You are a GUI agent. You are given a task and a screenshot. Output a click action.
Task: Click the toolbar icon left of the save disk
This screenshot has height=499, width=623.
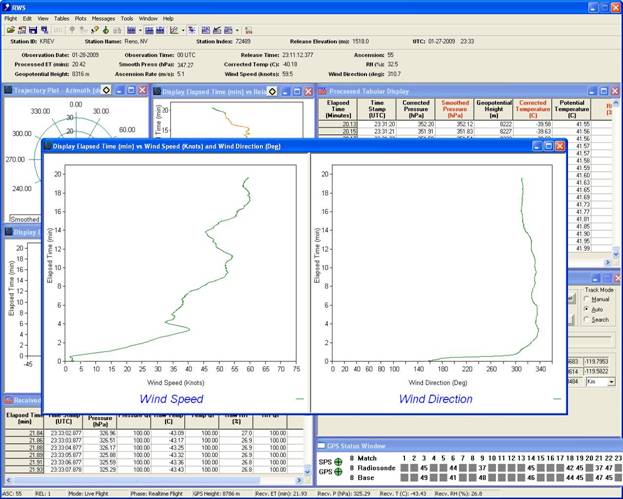22,30
